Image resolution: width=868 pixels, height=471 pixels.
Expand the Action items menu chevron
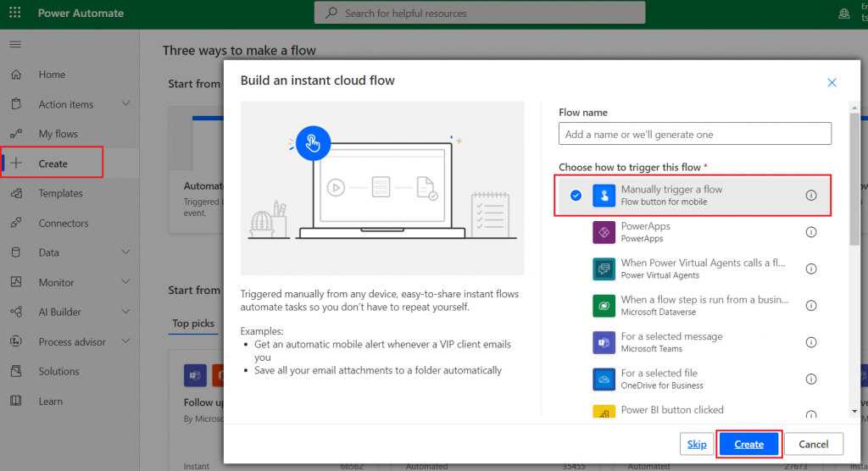[125, 103]
